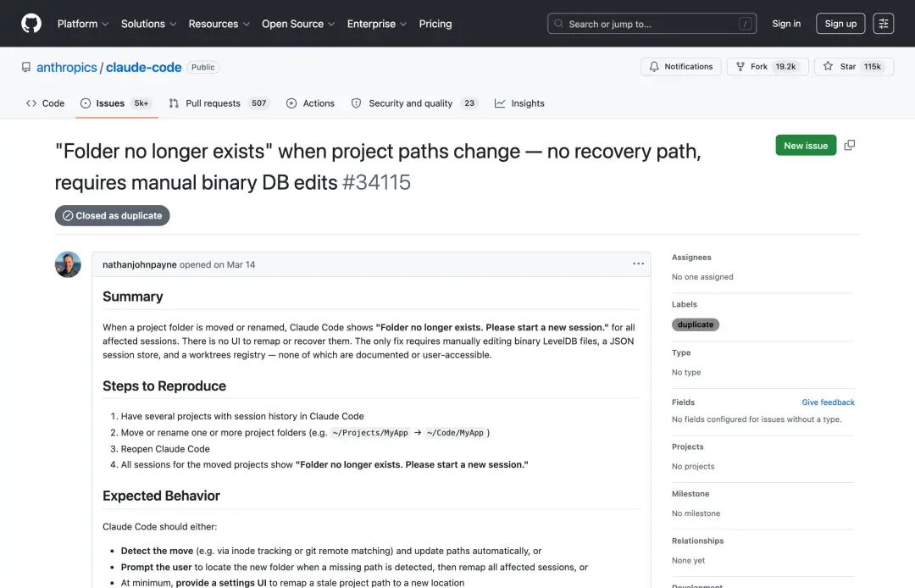This screenshot has width=915, height=588.
Task: Switch to the Insights tab
Action: pyautogui.click(x=519, y=103)
